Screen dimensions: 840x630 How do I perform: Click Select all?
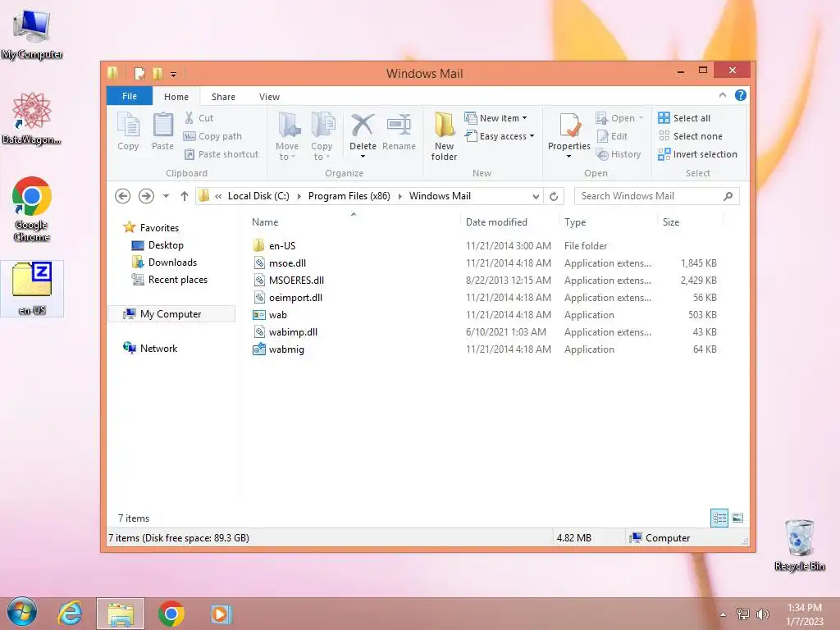(685, 118)
